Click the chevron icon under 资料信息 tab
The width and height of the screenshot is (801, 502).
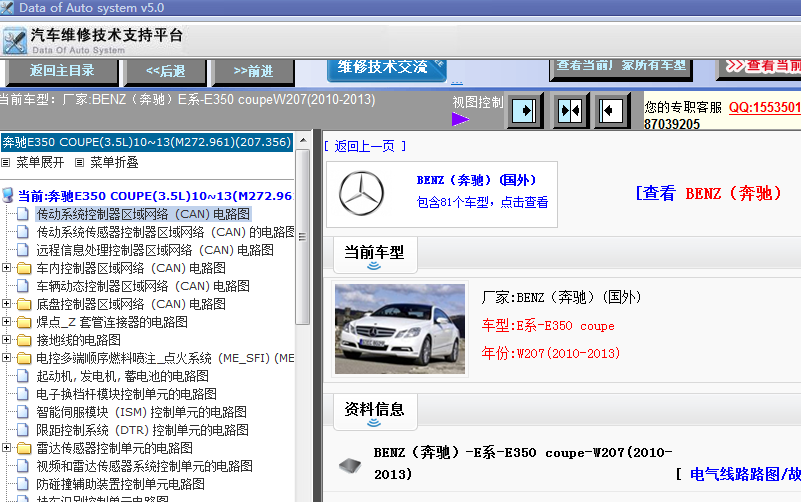coord(374,422)
